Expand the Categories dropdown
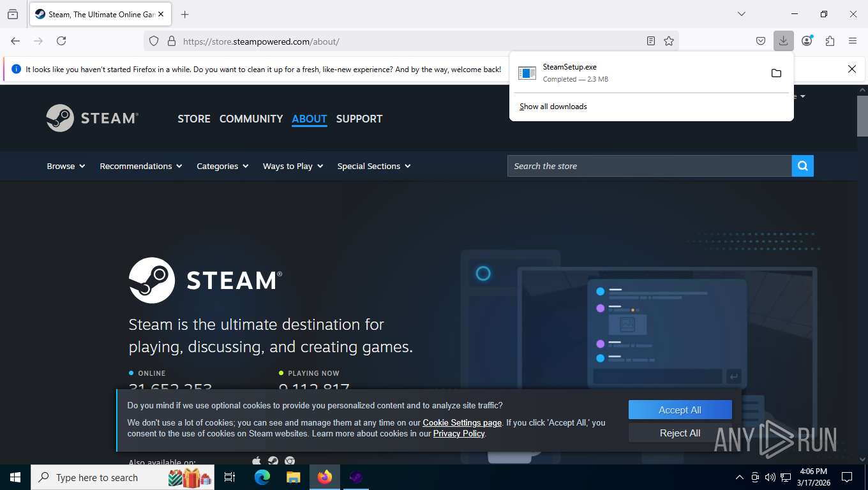Viewport: 868px width, 490px height. pos(223,166)
